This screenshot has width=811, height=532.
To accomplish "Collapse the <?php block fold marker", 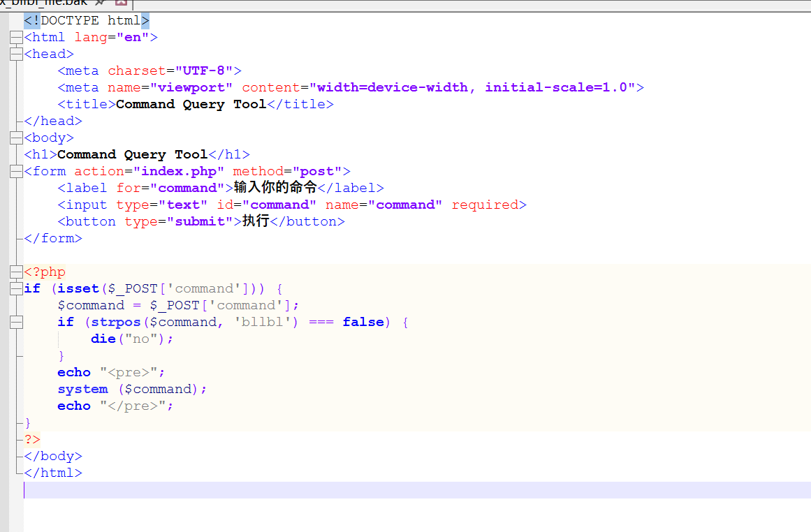I will coord(16,272).
